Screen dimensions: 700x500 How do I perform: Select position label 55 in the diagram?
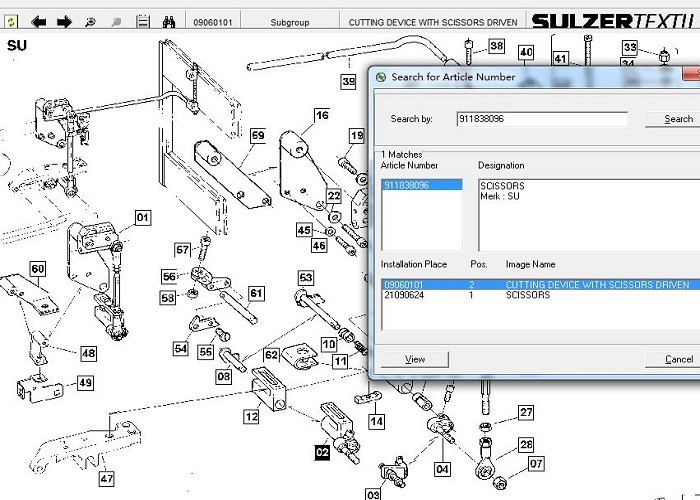click(x=205, y=352)
